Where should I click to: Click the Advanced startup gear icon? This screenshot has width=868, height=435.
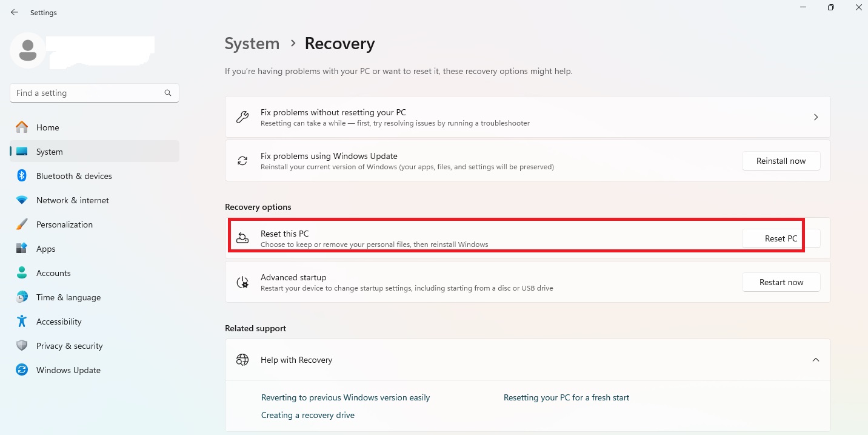242,282
